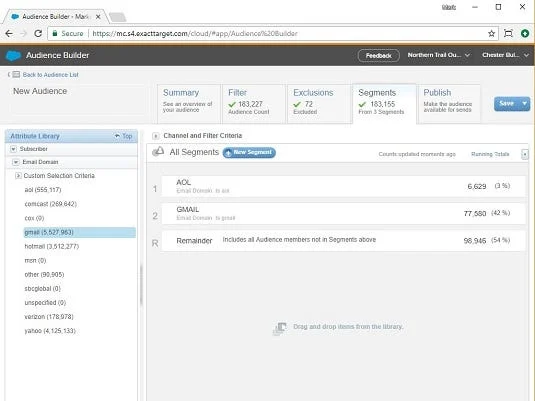Screen dimensions: 535x401
Task: Click Remainder count 98,946
Action: pyautogui.click(x=475, y=241)
